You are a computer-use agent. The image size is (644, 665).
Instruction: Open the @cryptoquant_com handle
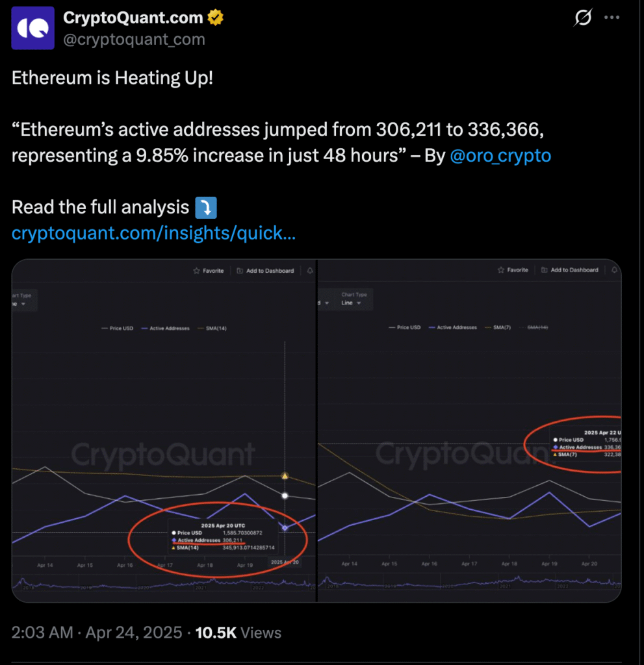tap(134, 40)
